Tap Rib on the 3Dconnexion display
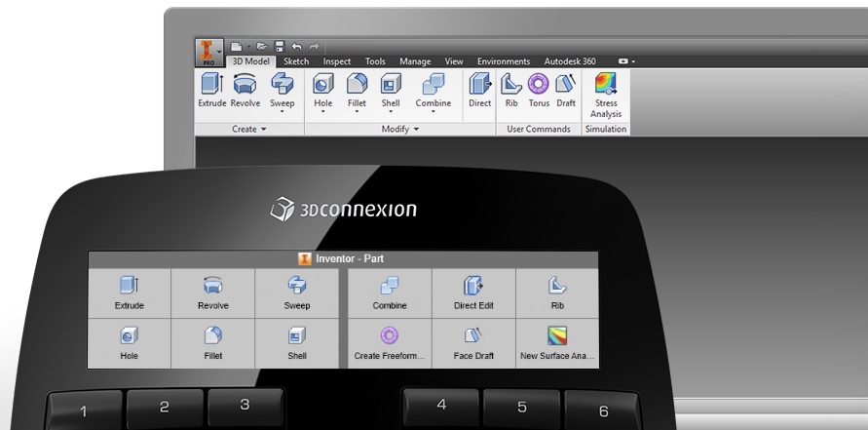Image resolution: width=868 pixels, height=430 pixels. click(x=557, y=293)
